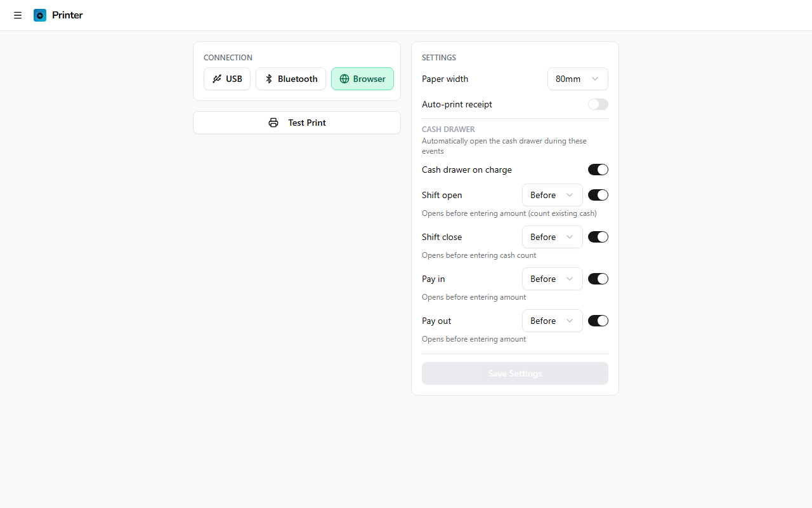
Task: Click the Save Settings button
Action: point(514,373)
